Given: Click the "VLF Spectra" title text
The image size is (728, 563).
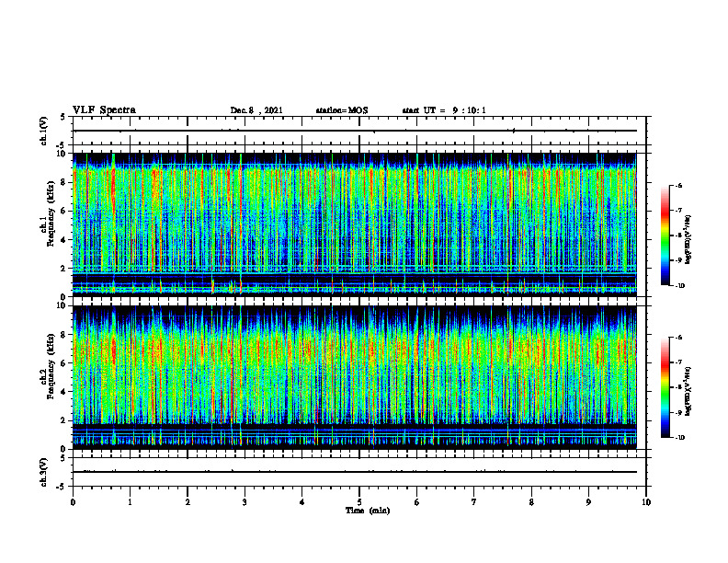Looking at the screenshot, I should tap(104, 110).
